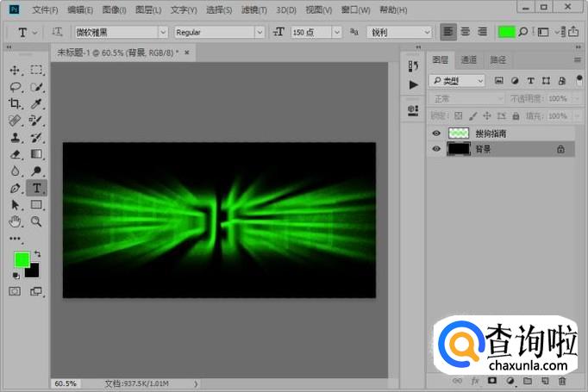Open the 滤镜(T) menu
Image resolution: width=588 pixels, height=392 pixels.
coord(253,10)
